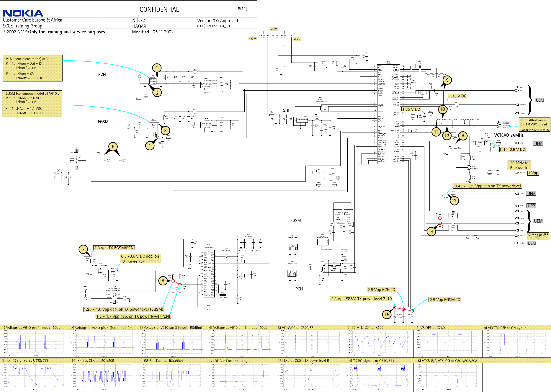The image size is (551, 392).
Task: Click measurement point marker 6
Action: pos(463,136)
